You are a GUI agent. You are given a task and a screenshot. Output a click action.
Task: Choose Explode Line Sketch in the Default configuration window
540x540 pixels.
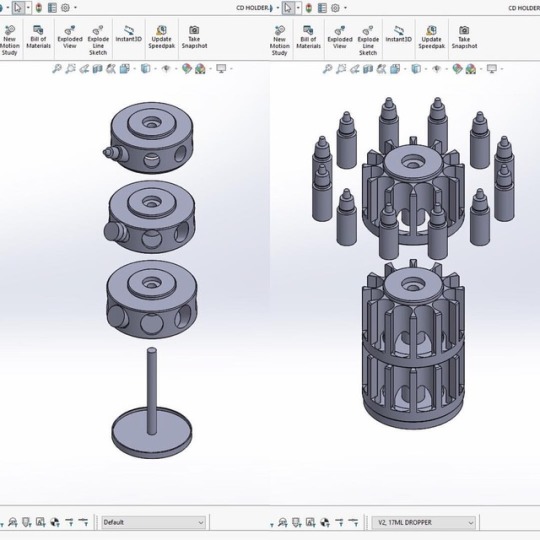pyautogui.click(x=98, y=40)
